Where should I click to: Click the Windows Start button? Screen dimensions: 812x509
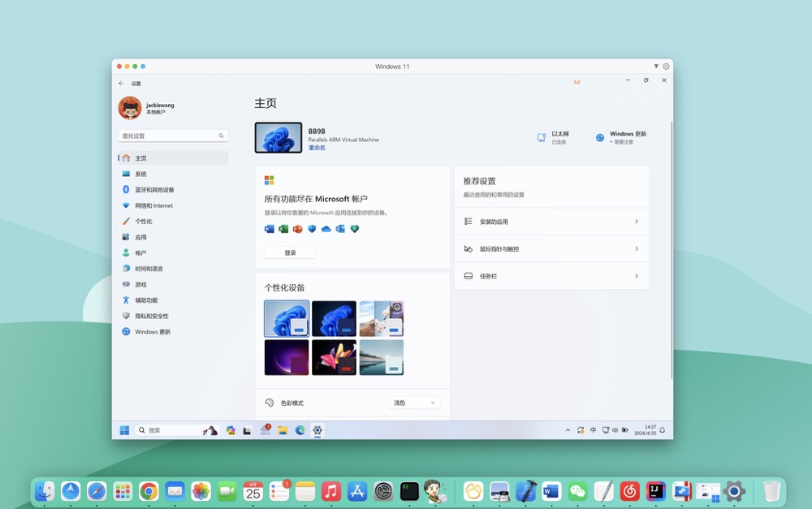tap(124, 430)
